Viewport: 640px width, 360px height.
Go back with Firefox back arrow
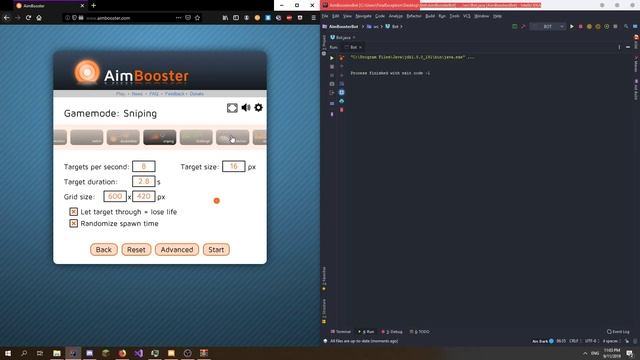coord(7,18)
